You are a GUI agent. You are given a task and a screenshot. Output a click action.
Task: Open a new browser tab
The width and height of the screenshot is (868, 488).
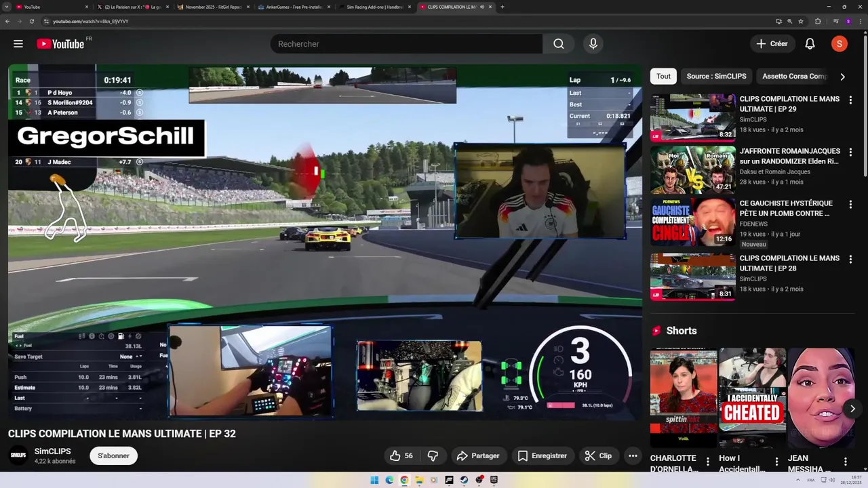[502, 7]
